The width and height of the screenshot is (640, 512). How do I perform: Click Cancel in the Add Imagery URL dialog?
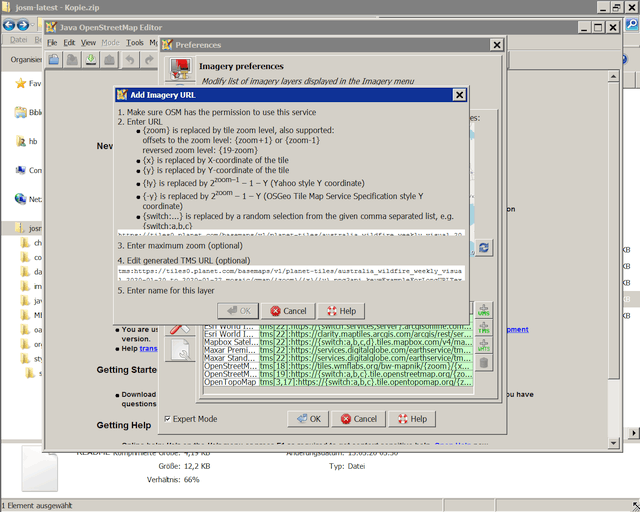[287, 311]
